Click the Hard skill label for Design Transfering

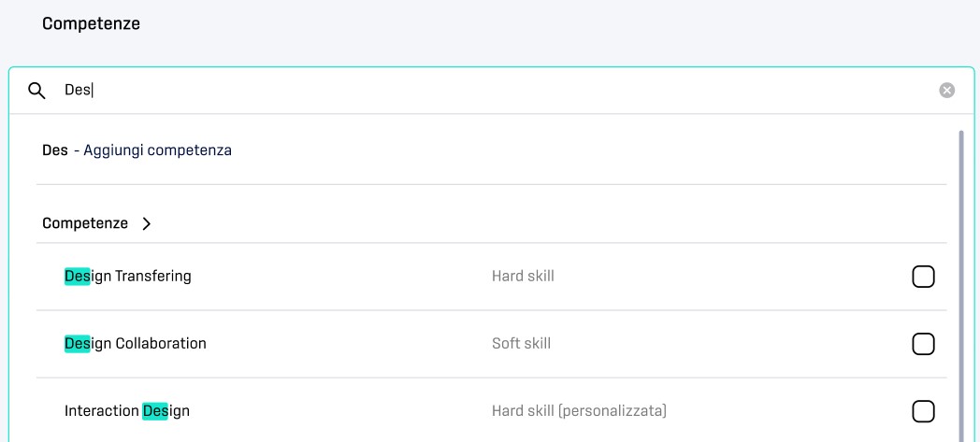point(523,276)
